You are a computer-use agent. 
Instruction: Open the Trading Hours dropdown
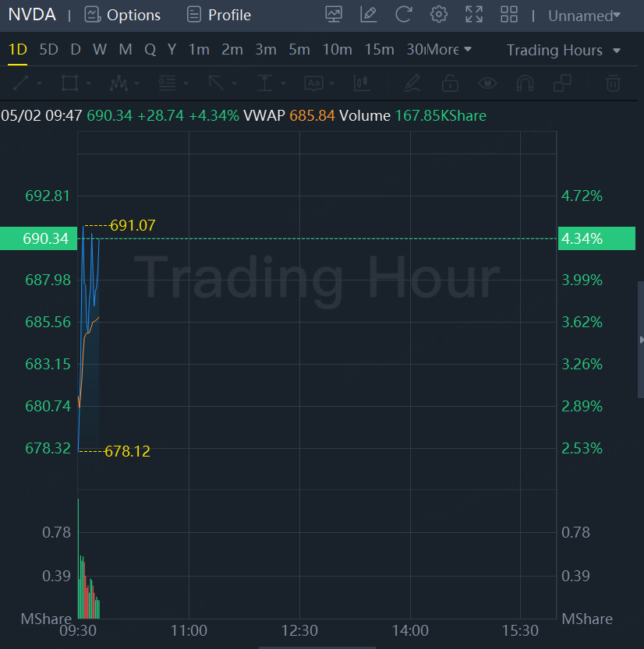pyautogui.click(x=563, y=51)
